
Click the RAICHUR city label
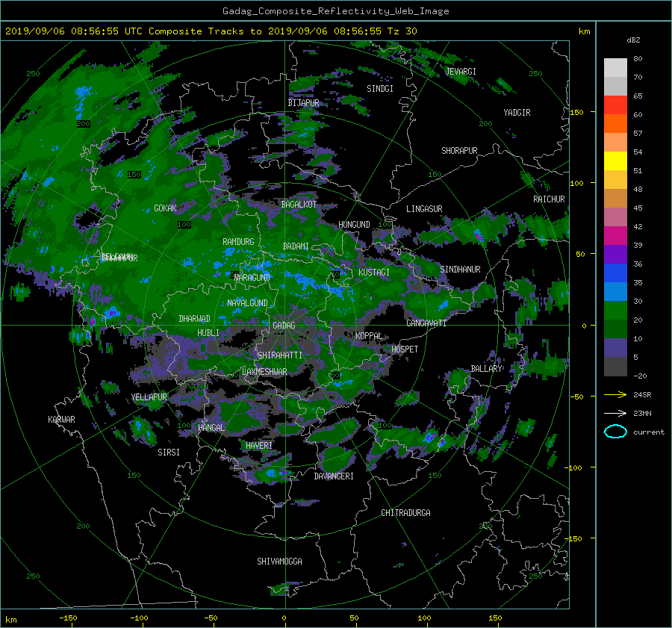pos(549,199)
